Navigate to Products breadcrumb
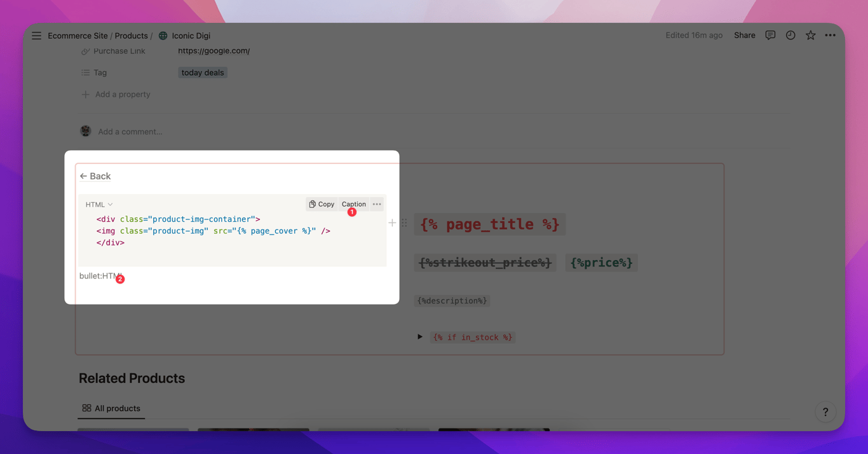This screenshot has height=454, width=868. [131, 36]
